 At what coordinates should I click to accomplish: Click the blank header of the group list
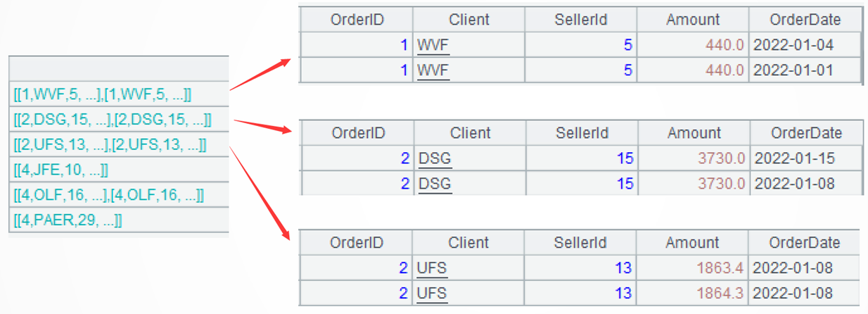(118, 69)
